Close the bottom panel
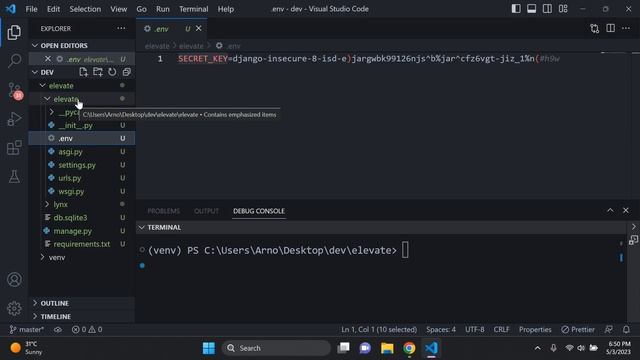This screenshot has height=360, width=640. 626,210
